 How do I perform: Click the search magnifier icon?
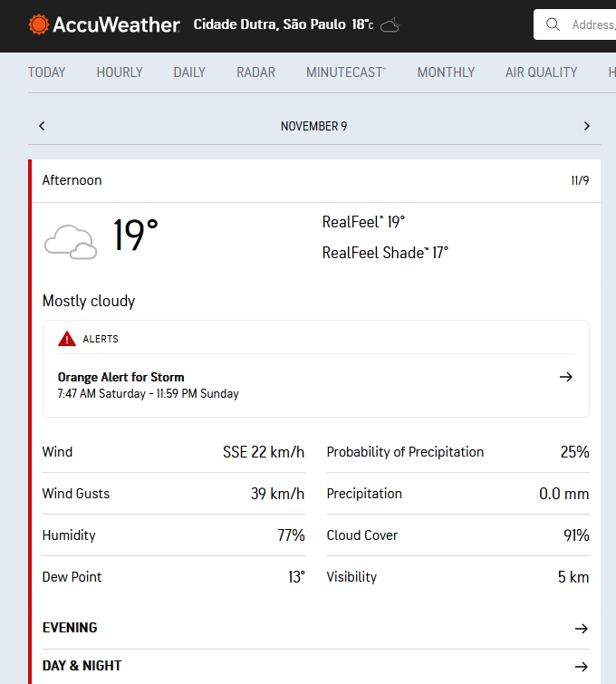click(x=553, y=24)
